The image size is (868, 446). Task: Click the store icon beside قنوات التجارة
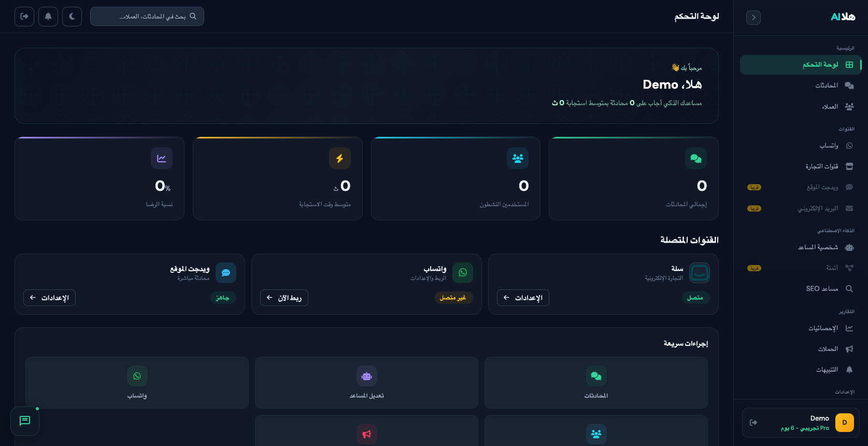click(849, 166)
